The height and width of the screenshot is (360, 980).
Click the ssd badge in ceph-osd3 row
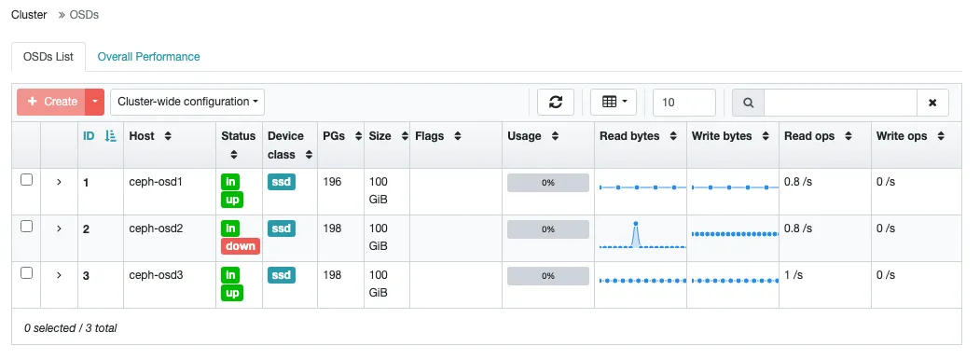[x=282, y=275]
